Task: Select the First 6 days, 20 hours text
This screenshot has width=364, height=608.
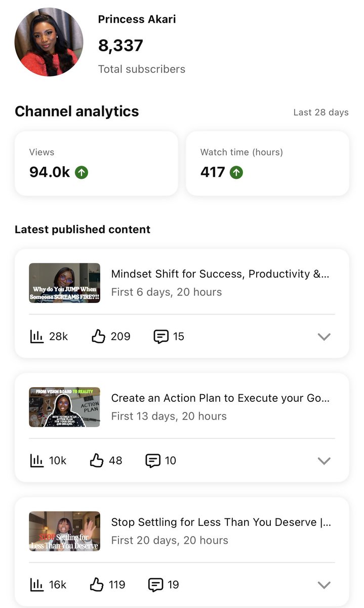Action: [x=167, y=292]
